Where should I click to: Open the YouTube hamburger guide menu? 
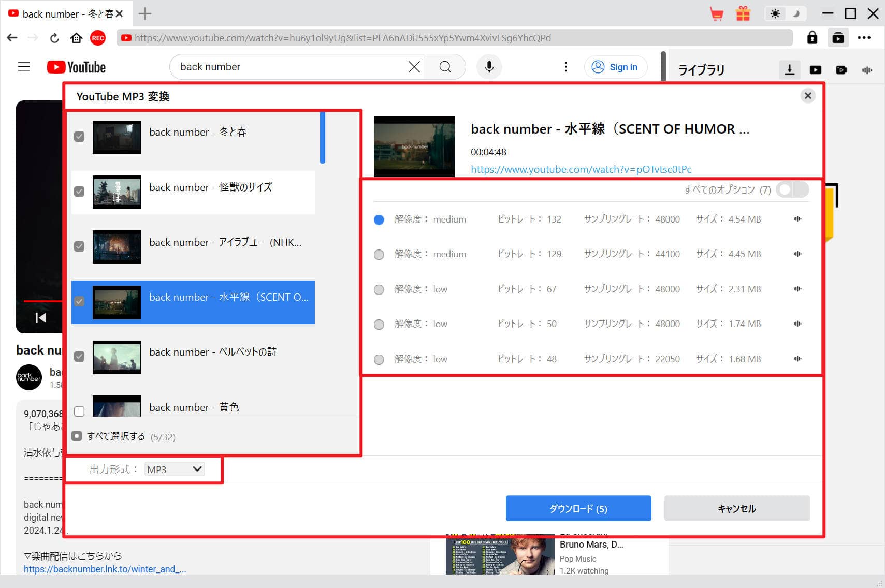click(24, 67)
